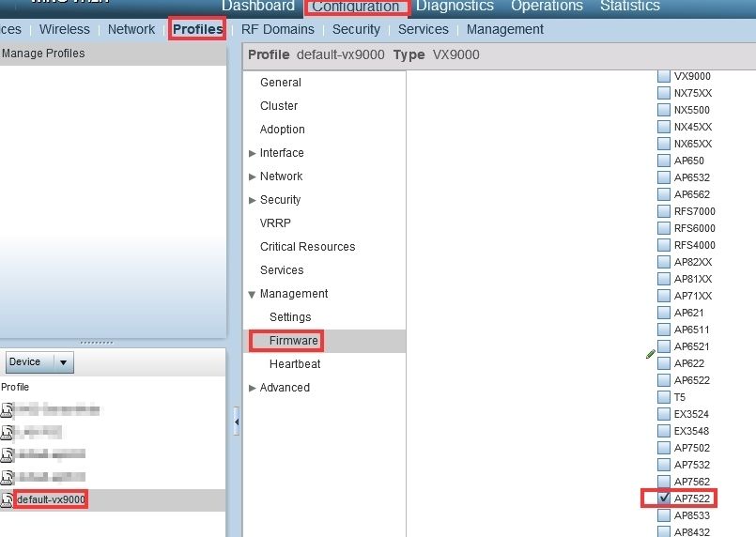Open Heartbeat under Management
Viewport: 756px width, 537px height.
tap(295, 364)
